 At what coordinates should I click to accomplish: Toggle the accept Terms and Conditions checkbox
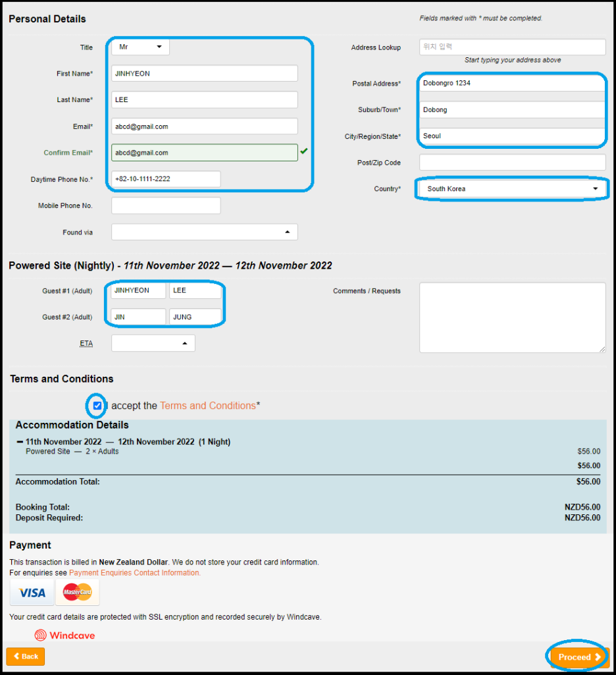point(97,406)
